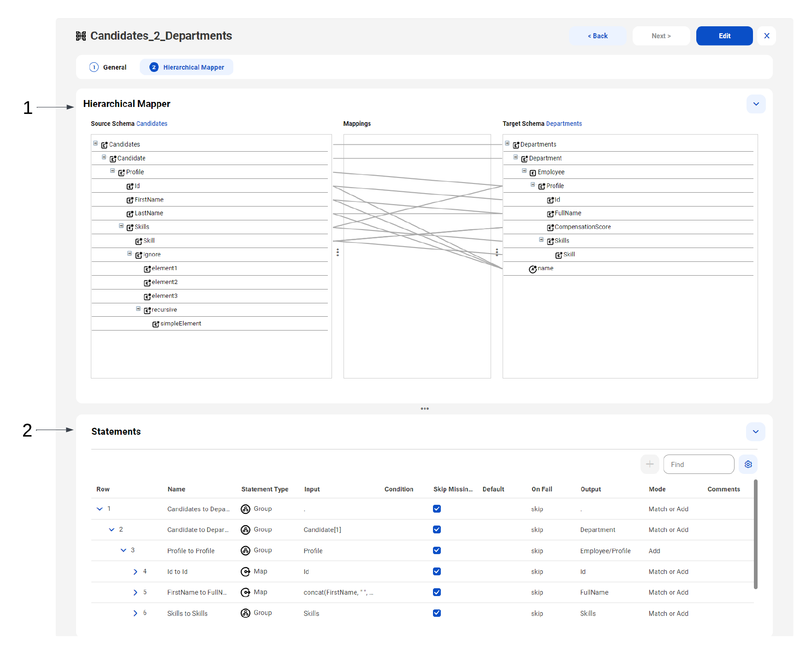
Task: Collapse the Statements section chevron
Action: pos(756,432)
